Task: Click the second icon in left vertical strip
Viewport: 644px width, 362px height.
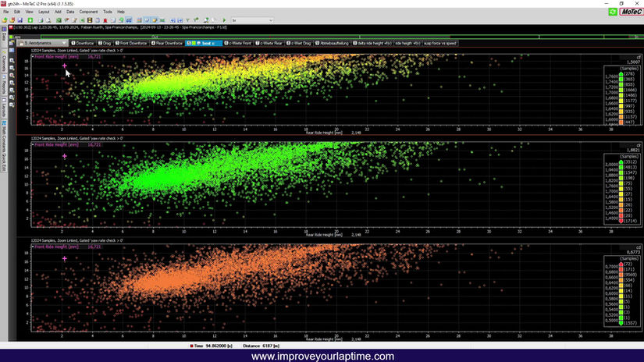Action: pos(12,50)
